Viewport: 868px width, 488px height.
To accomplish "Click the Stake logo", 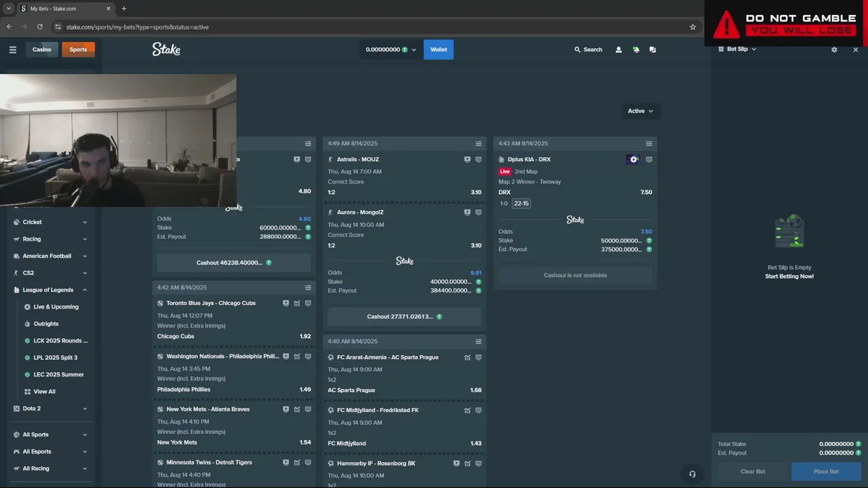I will (x=166, y=49).
